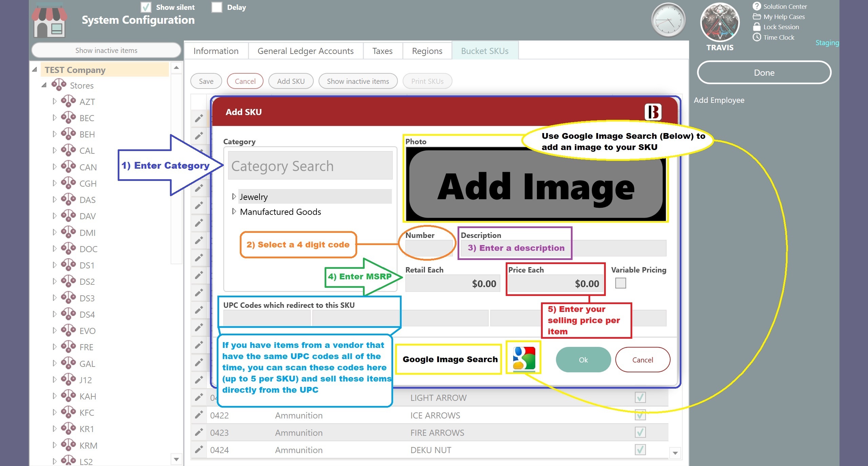Click the edit pencil for SKU 0423

click(199, 432)
